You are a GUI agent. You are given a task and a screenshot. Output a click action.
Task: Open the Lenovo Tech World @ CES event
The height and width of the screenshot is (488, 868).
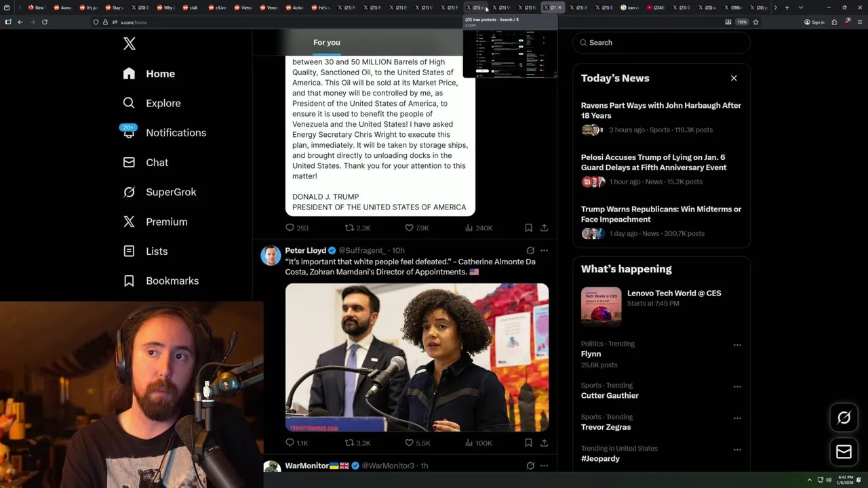661,306
